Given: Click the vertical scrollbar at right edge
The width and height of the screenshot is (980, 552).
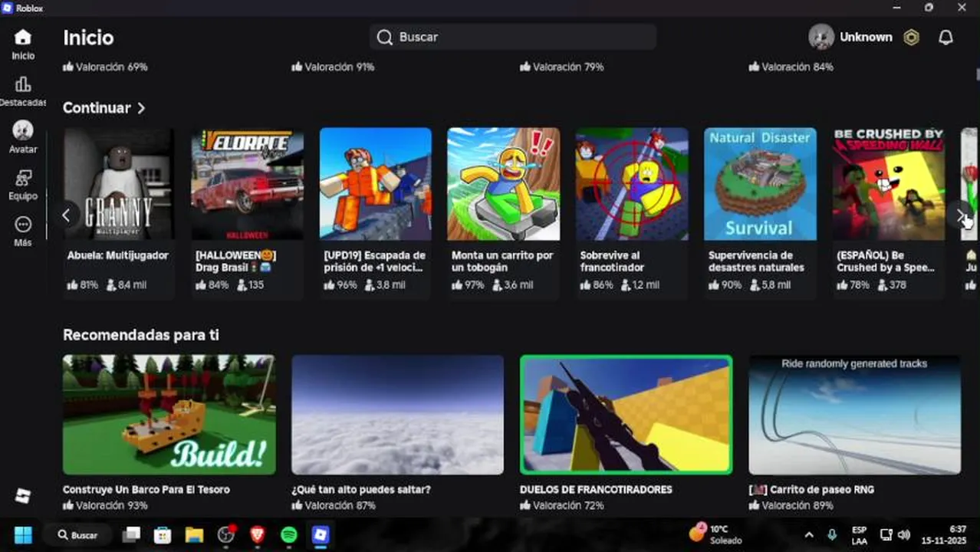Looking at the screenshot, I should (977, 74).
